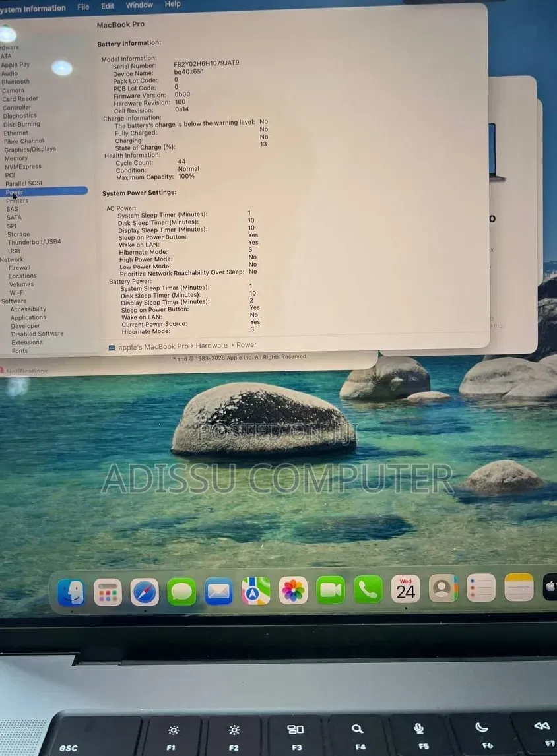The width and height of the screenshot is (557, 756).
Task: Select Extensions under Software
Action: [27, 342]
